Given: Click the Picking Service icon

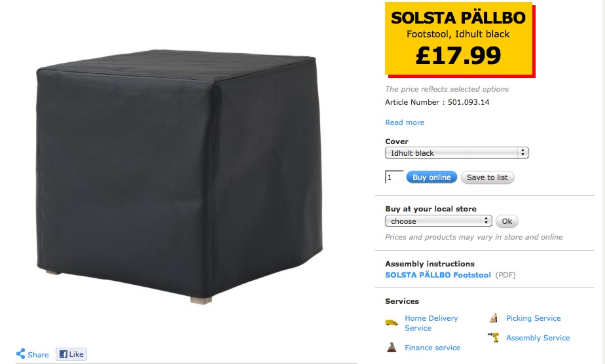Looking at the screenshot, I should click(x=494, y=318).
